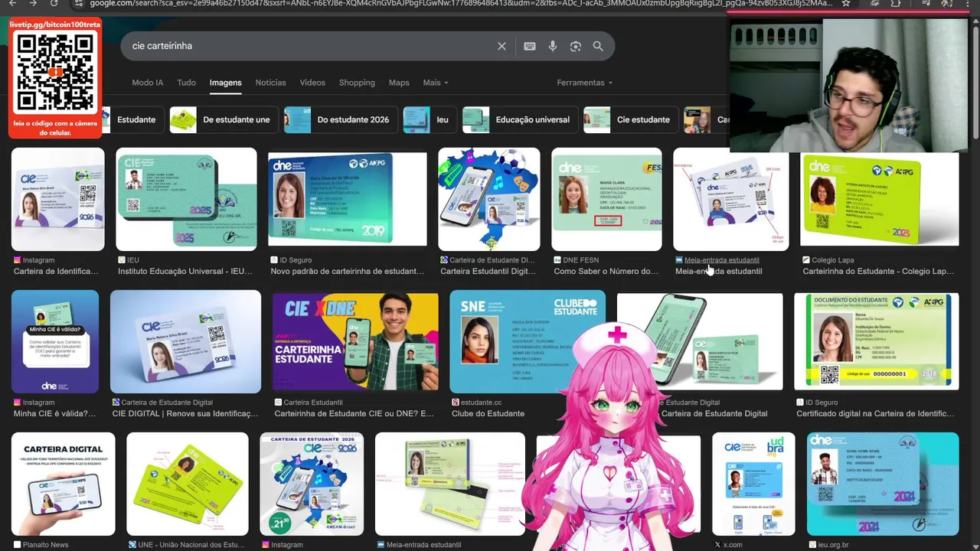This screenshot has width=980, height=551.
Task: Select the 'Cie estudante' filter chip
Action: 630,119
